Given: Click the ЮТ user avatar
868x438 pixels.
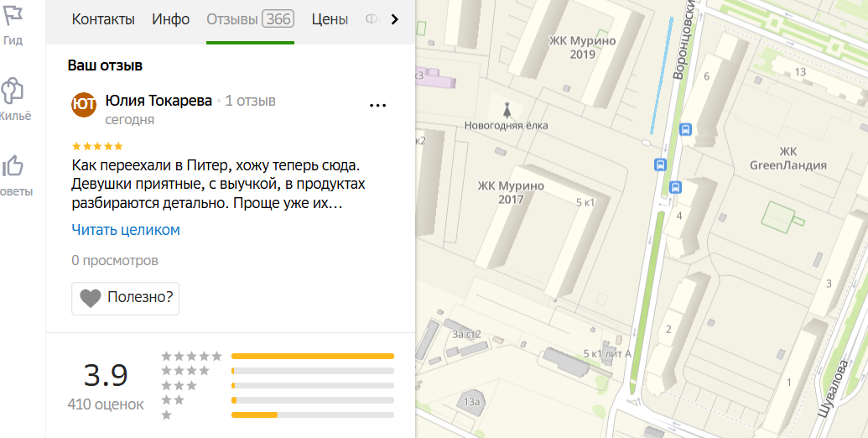Looking at the screenshot, I should [x=84, y=104].
